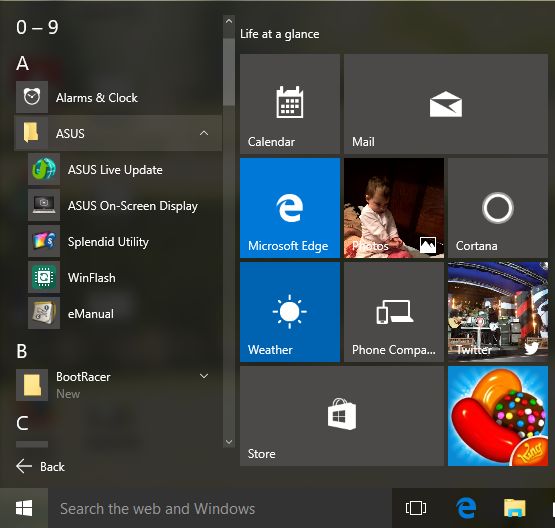Launch the Microsoft Edge tile

click(290, 208)
